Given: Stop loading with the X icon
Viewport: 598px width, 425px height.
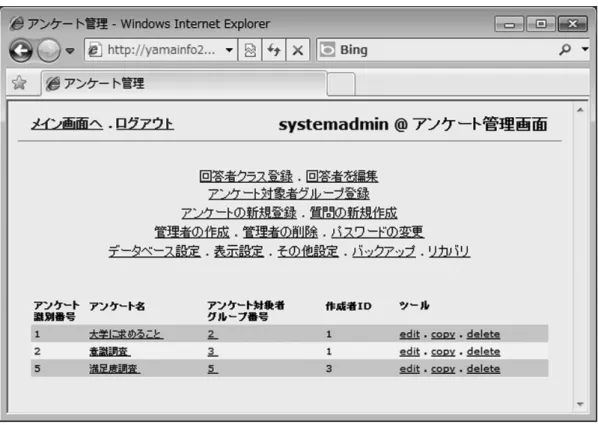Looking at the screenshot, I should pos(297,50).
